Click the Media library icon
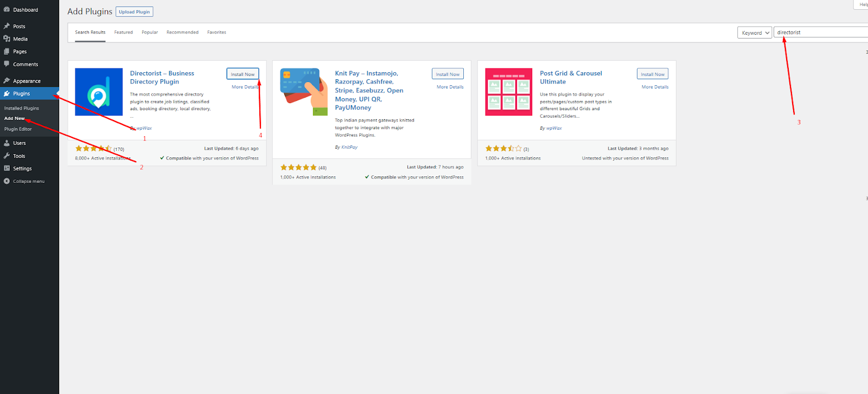 (7, 39)
